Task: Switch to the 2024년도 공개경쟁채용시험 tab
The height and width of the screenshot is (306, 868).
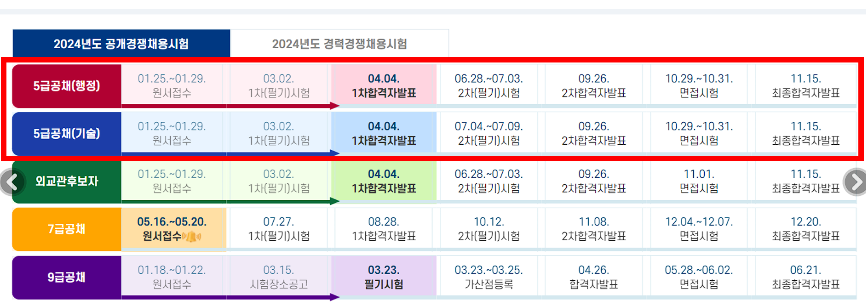Action: (x=121, y=44)
